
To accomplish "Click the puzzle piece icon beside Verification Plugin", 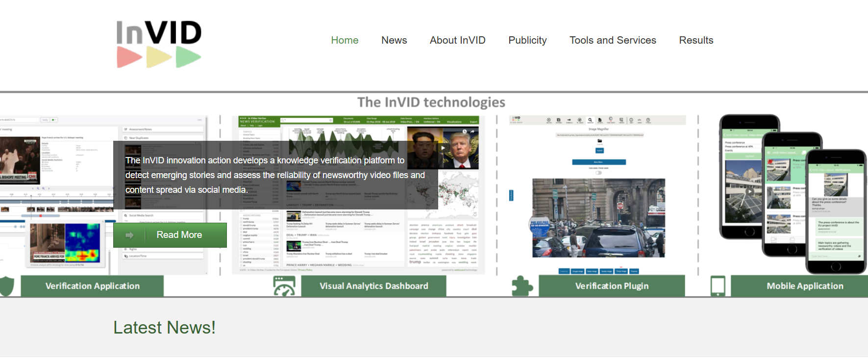I will (522, 286).
